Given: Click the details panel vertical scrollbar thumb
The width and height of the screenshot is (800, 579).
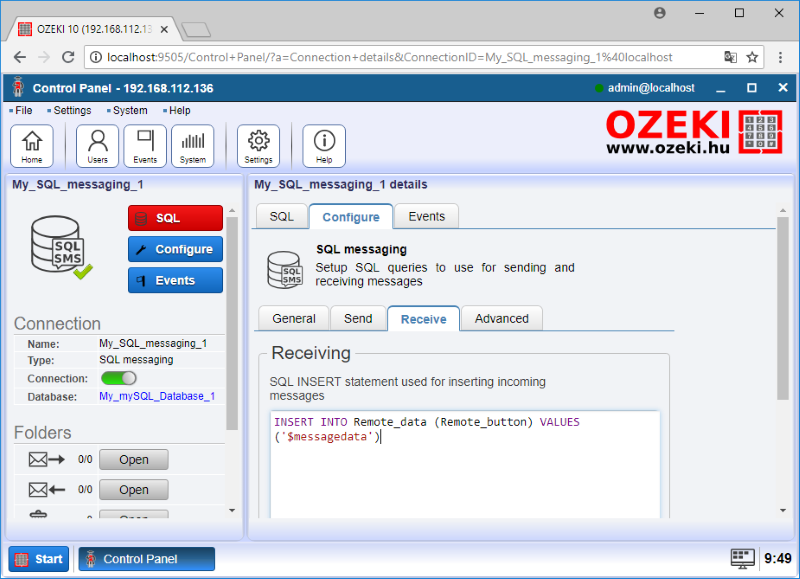Looking at the screenshot, I should [x=783, y=308].
